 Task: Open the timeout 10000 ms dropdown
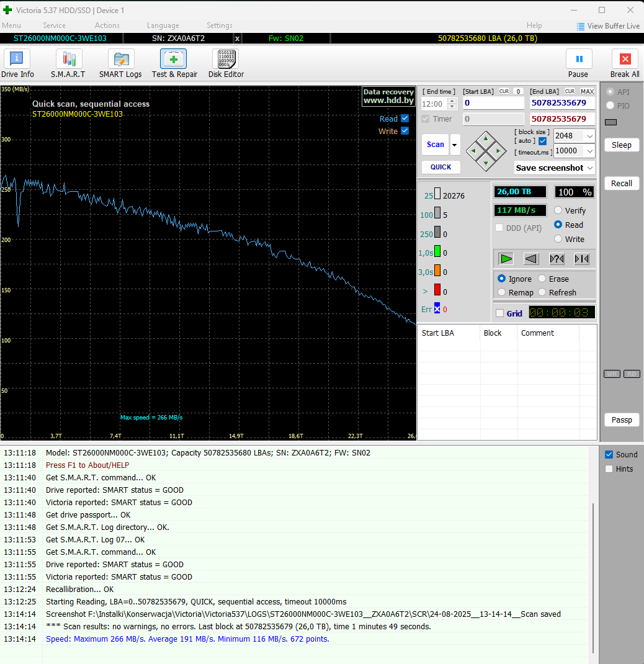click(589, 151)
